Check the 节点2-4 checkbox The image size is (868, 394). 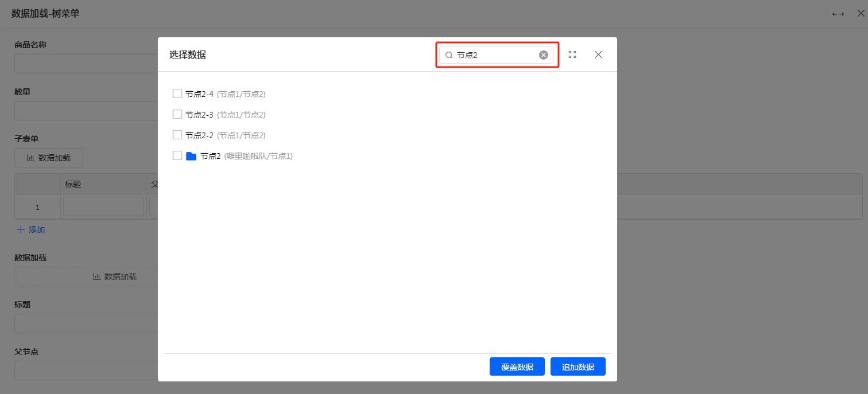point(177,93)
